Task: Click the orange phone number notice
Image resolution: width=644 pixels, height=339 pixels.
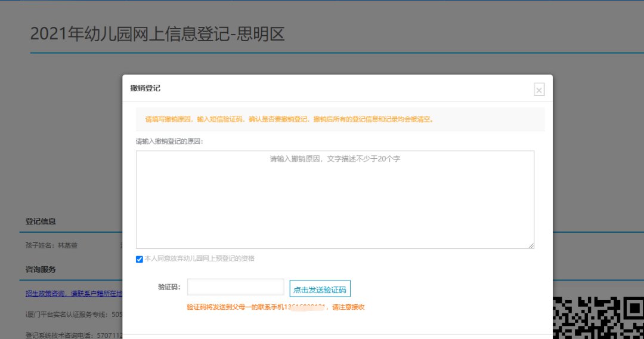Action: point(275,307)
